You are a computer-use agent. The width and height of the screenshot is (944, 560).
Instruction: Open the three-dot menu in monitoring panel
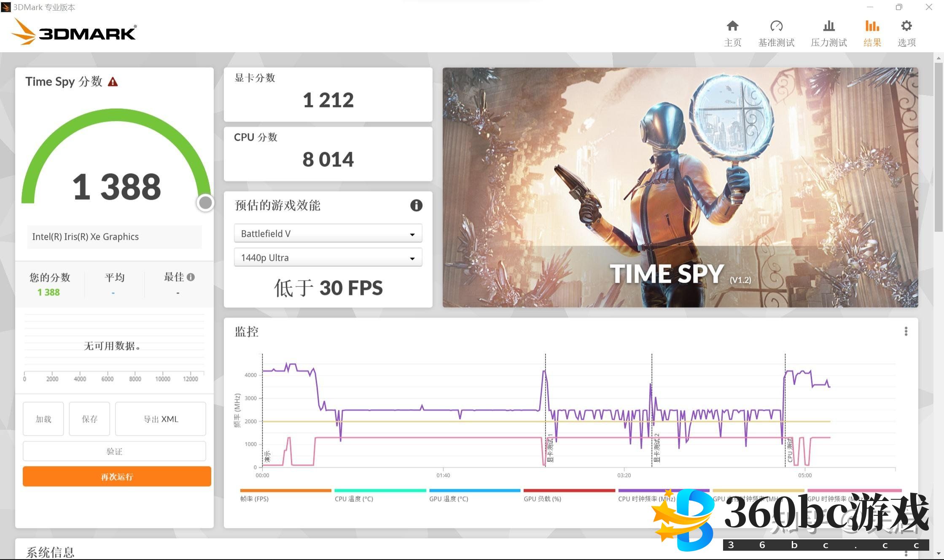tap(906, 331)
